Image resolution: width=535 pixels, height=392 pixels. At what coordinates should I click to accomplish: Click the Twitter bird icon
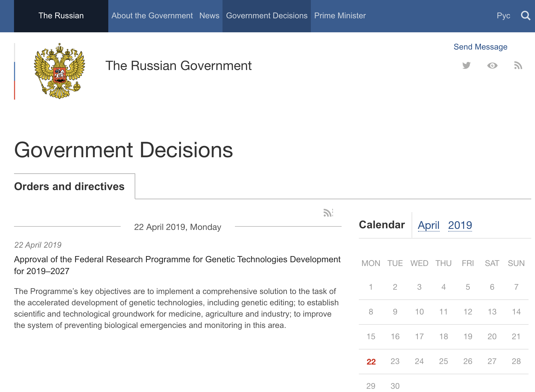click(466, 65)
